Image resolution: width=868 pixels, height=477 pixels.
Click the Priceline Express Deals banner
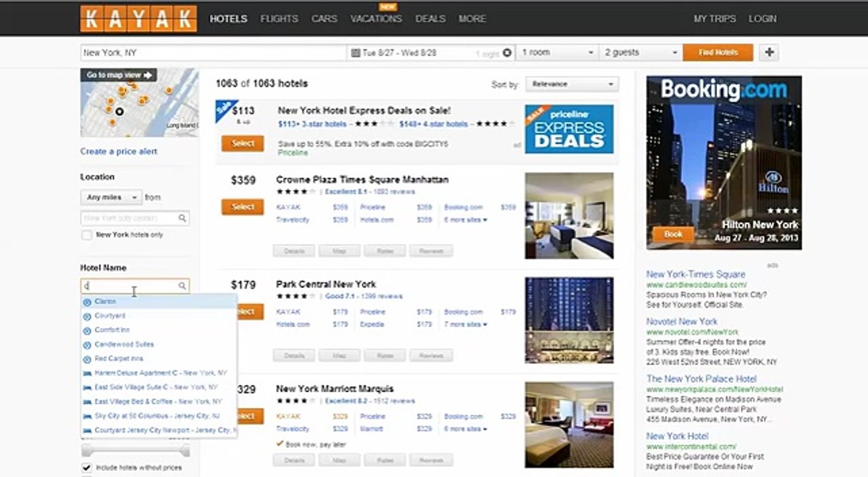pos(569,129)
